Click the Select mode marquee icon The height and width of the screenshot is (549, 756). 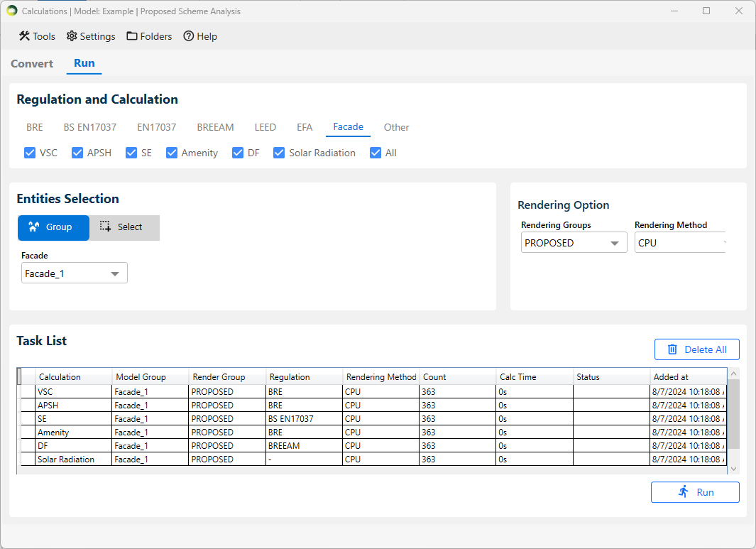[x=105, y=227]
